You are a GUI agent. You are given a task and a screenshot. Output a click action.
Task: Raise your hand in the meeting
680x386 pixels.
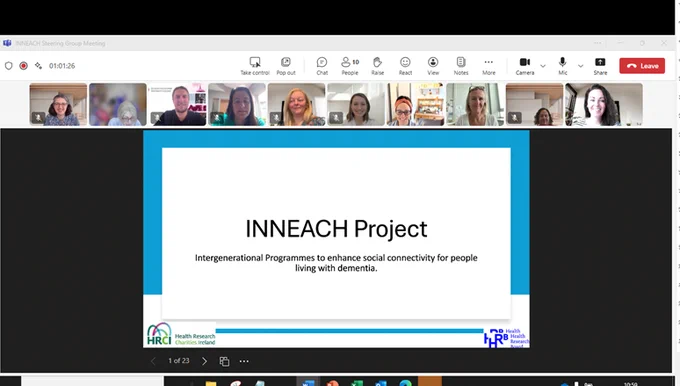378,66
